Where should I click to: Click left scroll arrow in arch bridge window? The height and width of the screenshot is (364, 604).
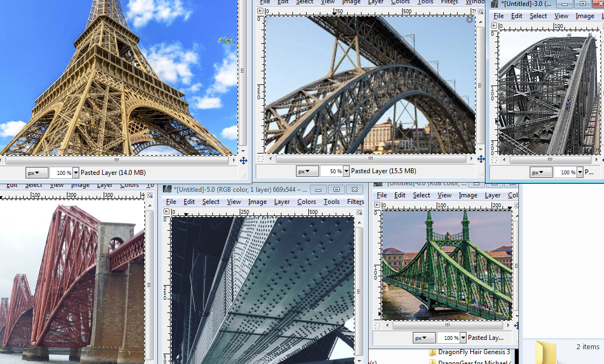pos(270,158)
